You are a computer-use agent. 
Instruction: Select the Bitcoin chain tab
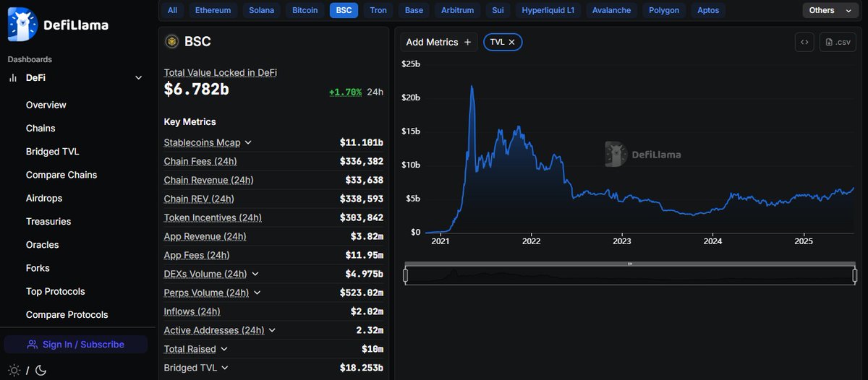point(305,10)
